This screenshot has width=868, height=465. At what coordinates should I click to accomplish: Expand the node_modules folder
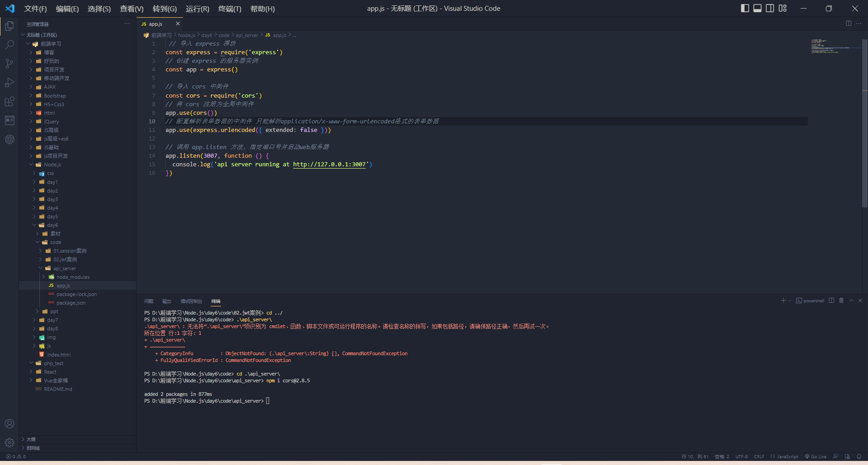point(77,277)
